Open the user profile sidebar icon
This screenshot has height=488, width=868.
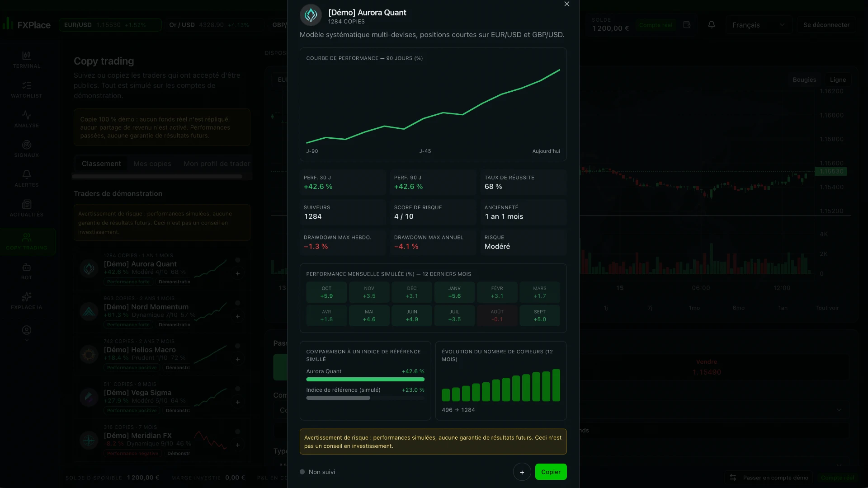pyautogui.click(x=27, y=330)
